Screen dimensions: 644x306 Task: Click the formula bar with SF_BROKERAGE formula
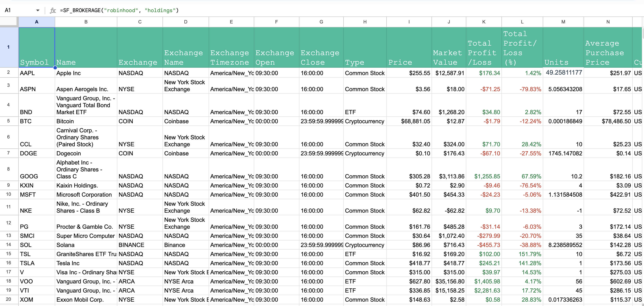pos(350,10)
